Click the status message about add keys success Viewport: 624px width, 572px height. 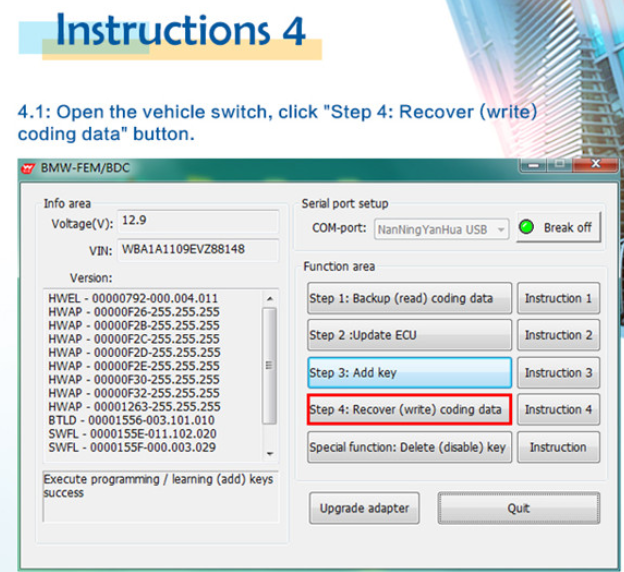(x=158, y=486)
